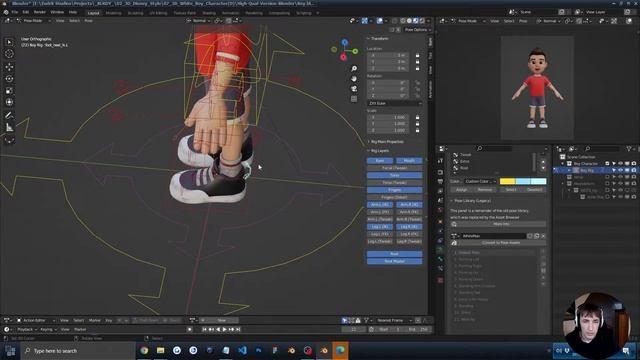Jump to end frame in timeline controls
The height and width of the screenshot is (360, 640).
coord(238,329)
